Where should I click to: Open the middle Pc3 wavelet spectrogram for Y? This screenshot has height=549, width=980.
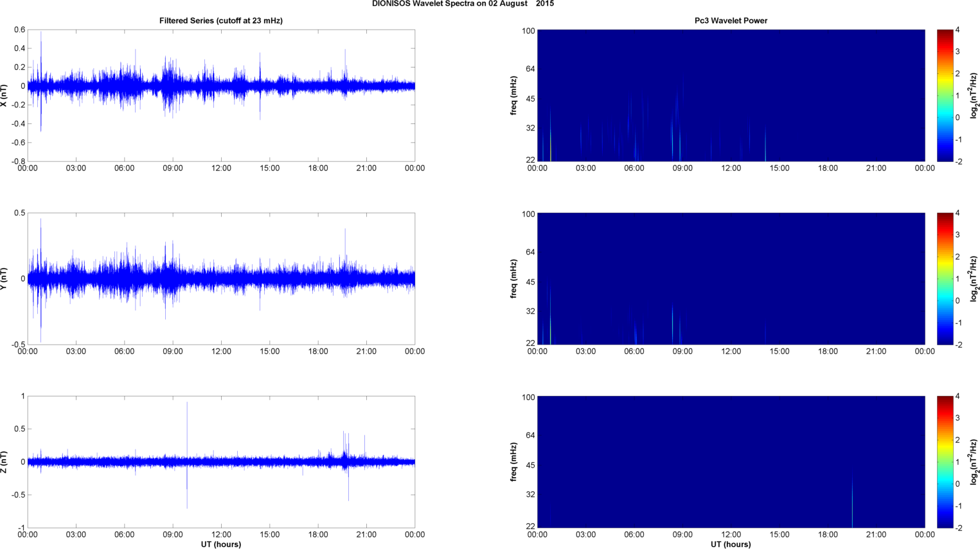click(731, 279)
